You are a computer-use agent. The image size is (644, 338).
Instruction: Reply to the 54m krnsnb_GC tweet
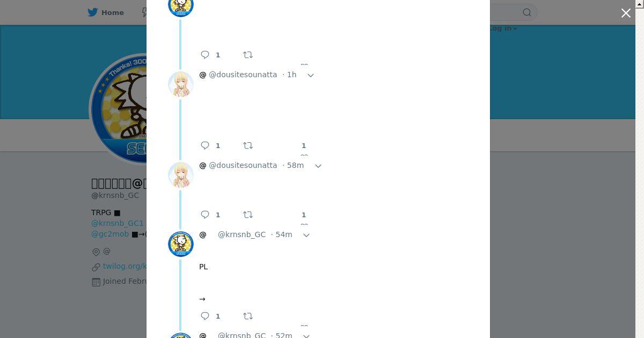pyautogui.click(x=205, y=316)
